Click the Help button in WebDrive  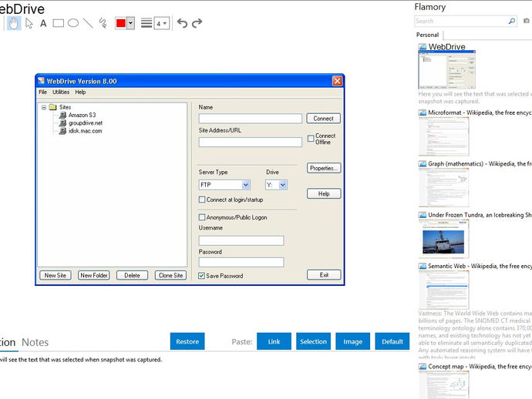click(x=324, y=193)
